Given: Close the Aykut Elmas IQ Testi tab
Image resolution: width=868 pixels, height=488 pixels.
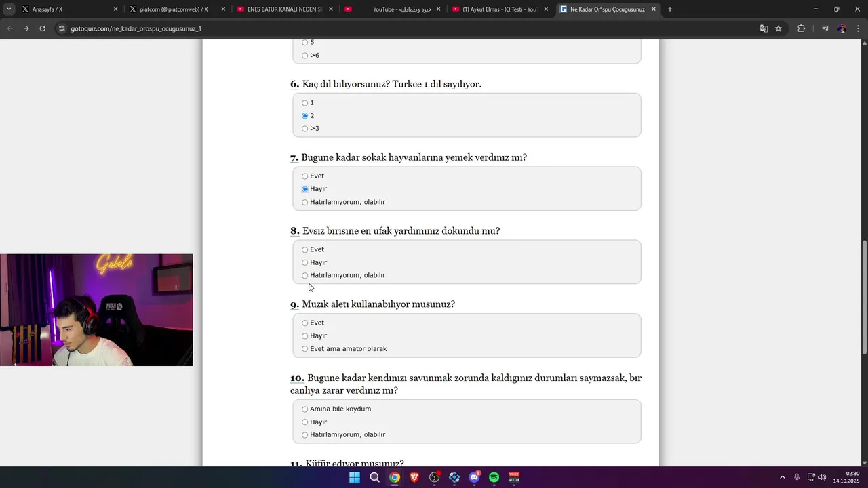Looking at the screenshot, I should [546, 9].
